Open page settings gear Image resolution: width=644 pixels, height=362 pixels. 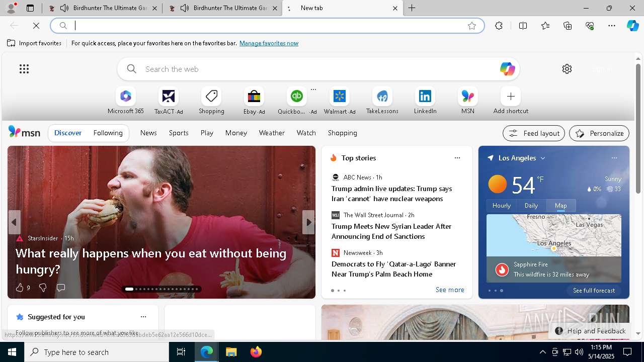tap(567, 69)
